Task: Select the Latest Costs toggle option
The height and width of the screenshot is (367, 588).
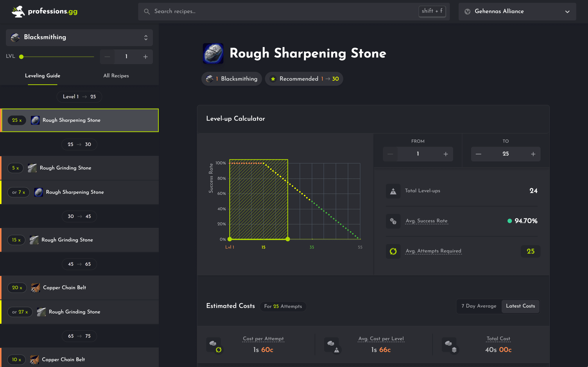Action: 520,306
